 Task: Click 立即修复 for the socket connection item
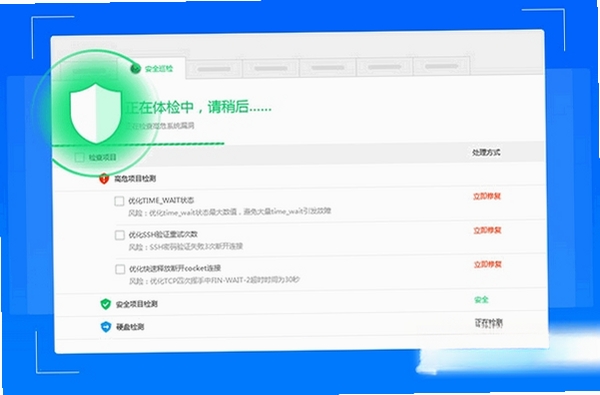click(488, 264)
